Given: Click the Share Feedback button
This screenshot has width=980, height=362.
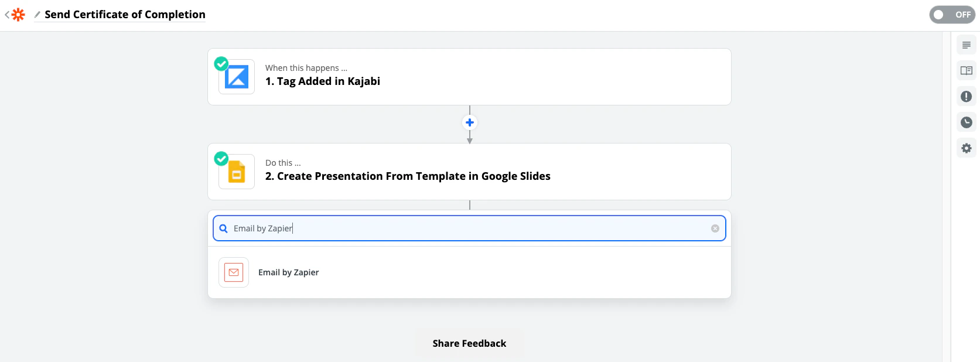Looking at the screenshot, I should pos(469,344).
